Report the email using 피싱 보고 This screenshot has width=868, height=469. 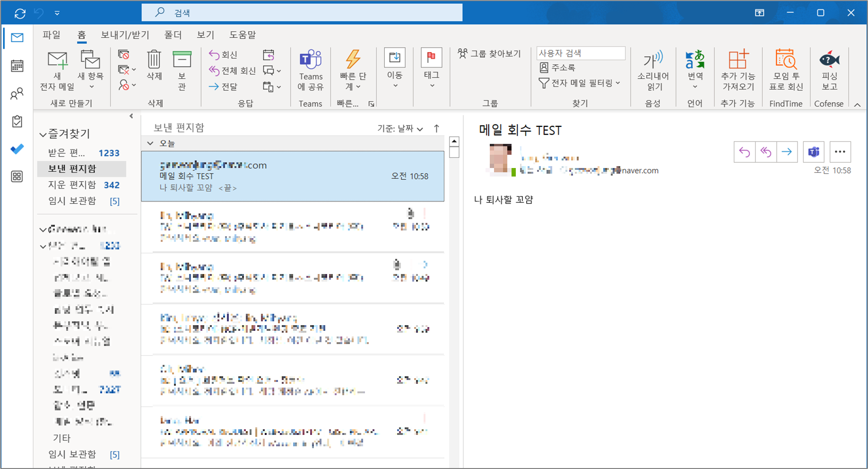point(829,70)
